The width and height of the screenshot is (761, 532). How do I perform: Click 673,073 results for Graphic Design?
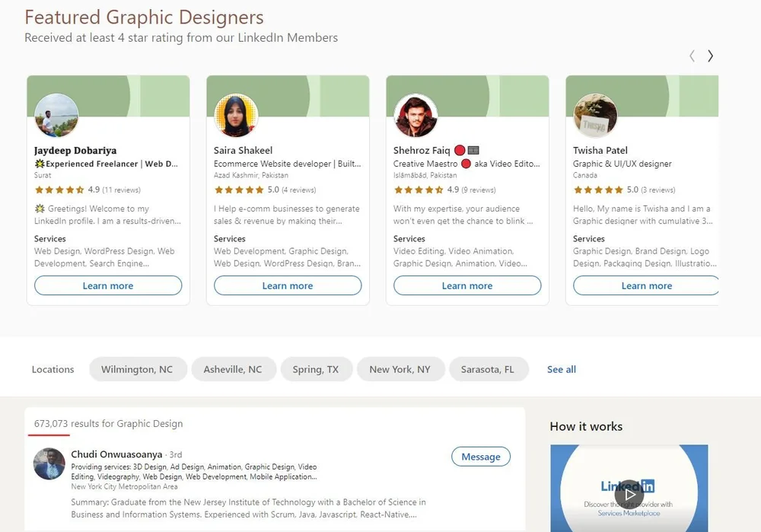[108, 424]
